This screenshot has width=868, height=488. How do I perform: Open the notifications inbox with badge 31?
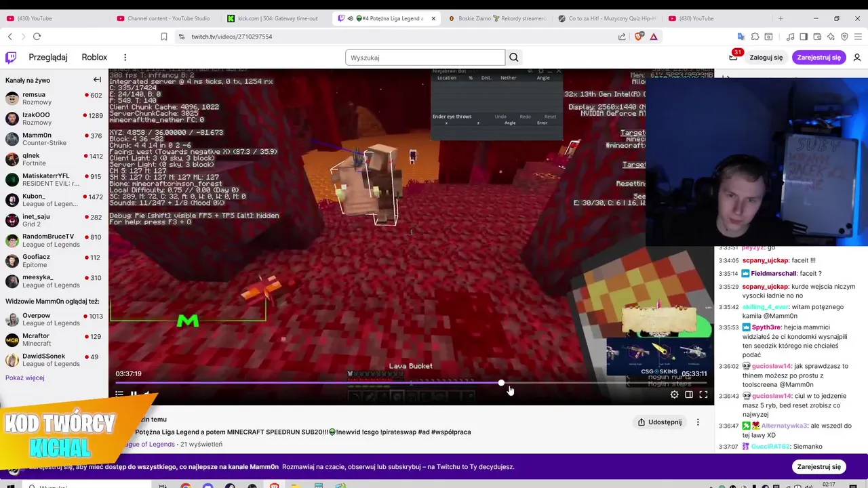[x=733, y=58]
